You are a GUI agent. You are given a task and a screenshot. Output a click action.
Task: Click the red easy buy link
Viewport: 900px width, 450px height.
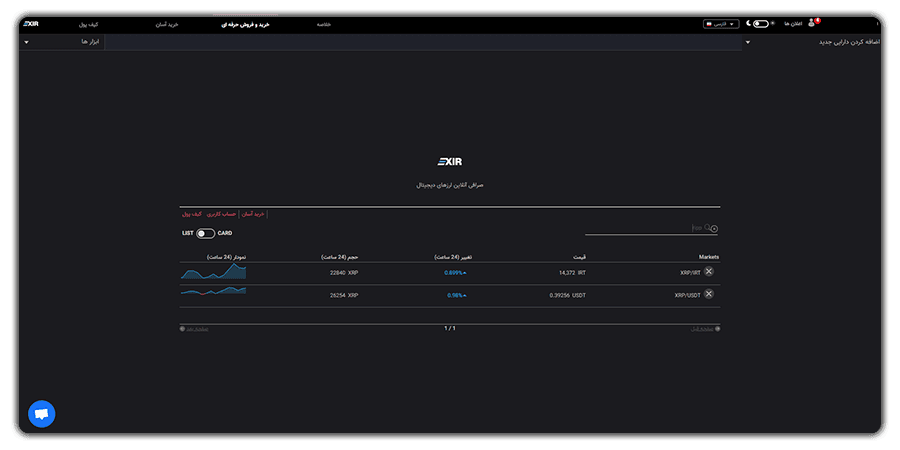coord(253,214)
